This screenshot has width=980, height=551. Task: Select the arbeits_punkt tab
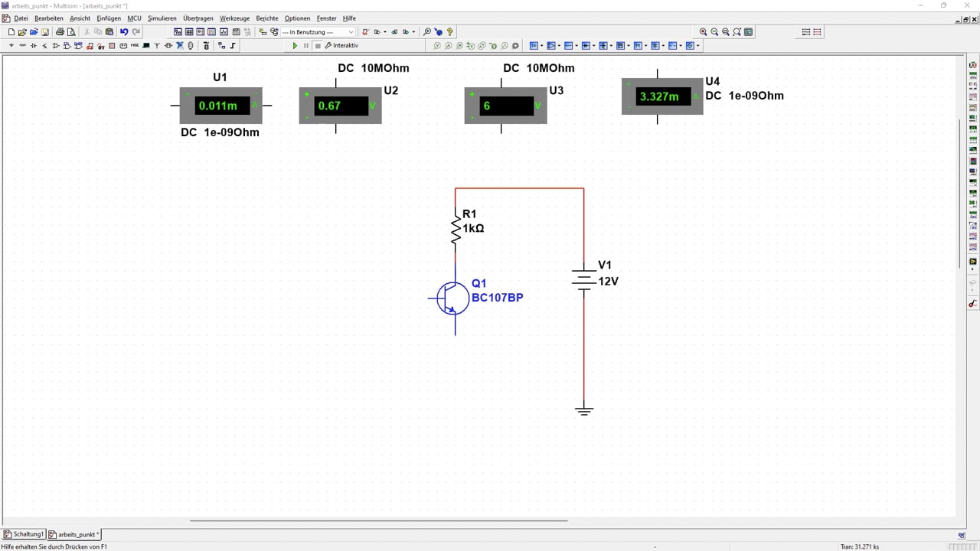click(x=74, y=534)
